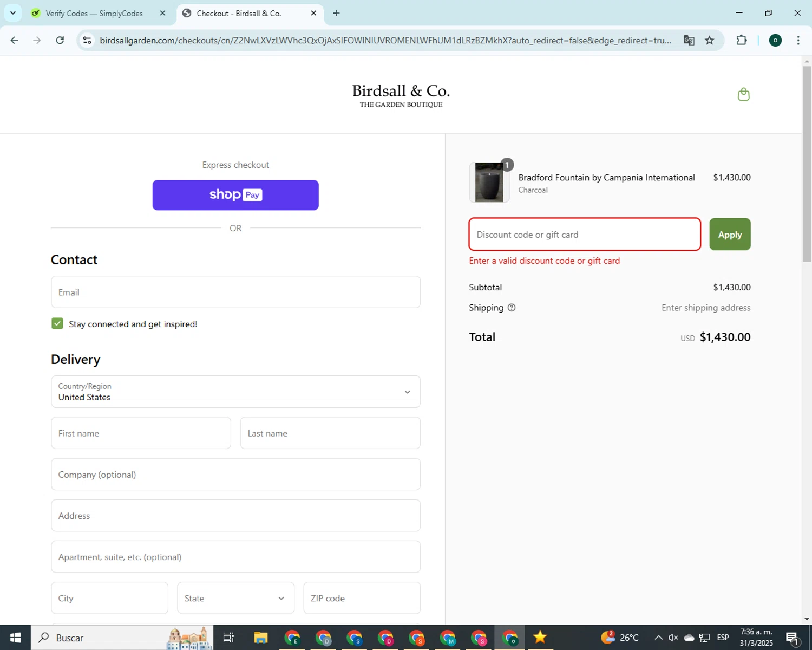The width and height of the screenshot is (812, 650).
Task: Expand the Country/Region dropdown
Action: (235, 392)
